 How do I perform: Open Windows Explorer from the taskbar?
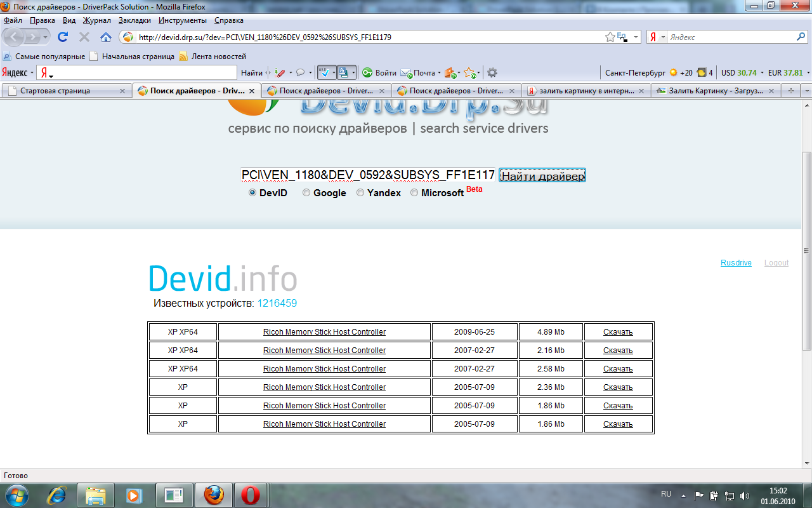pyautogui.click(x=96, y=495)
